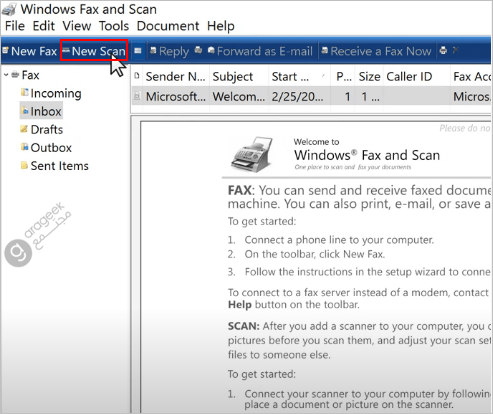The image size is (493, 414).
Task: Open the View menu
Action: tap(77, 26)
